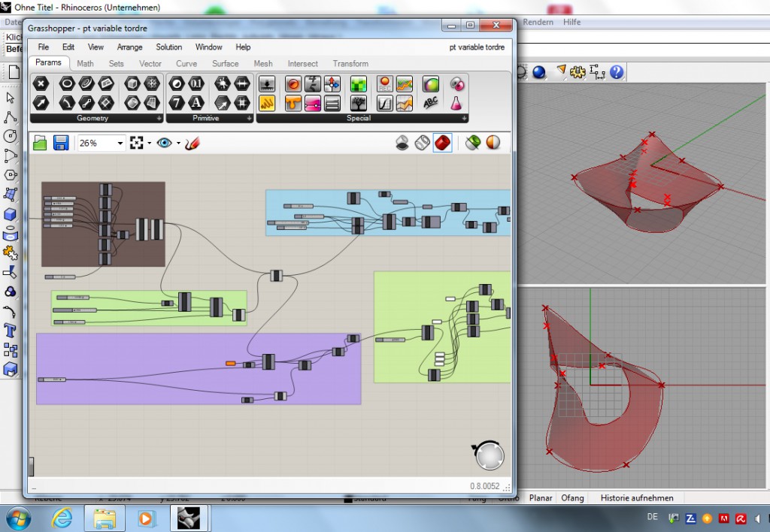The image size is (770, 532).
Task: Select the pink flask Cluster icon
Action: point(456,103)
